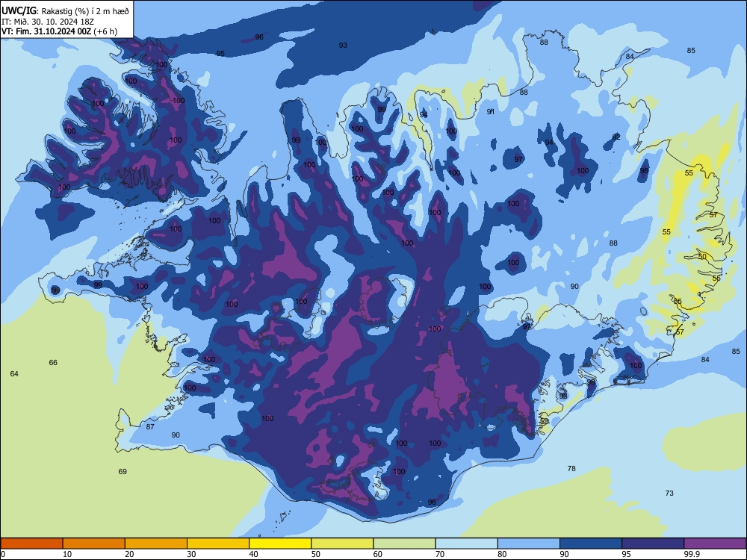The height and width of the screenshot is (560, 747).
Task: Click the pale yellow 50–60 legend swatch
Action: coord(342,544)
